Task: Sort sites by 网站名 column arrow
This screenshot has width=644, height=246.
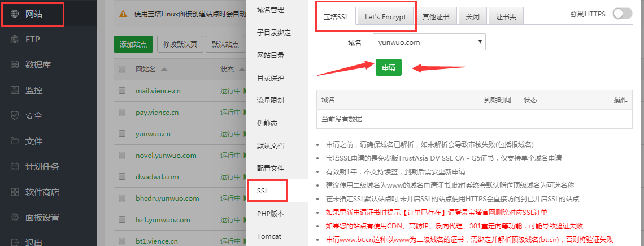Action: tap(164, 70)
